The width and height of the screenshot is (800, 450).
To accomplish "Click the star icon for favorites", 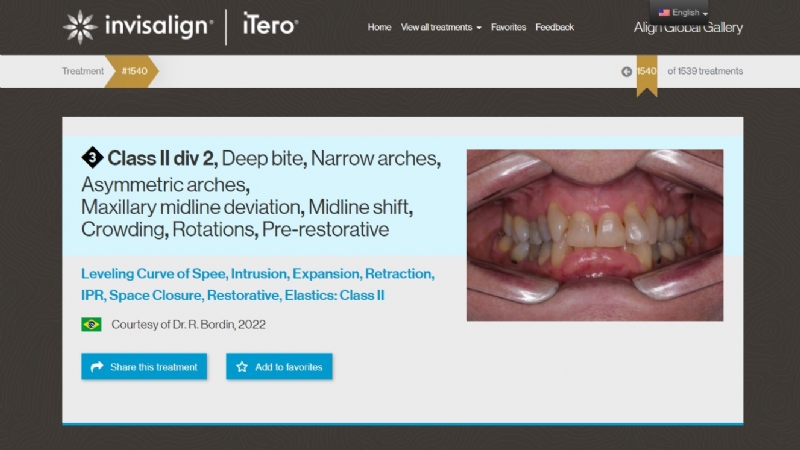I will click(242, 367).
